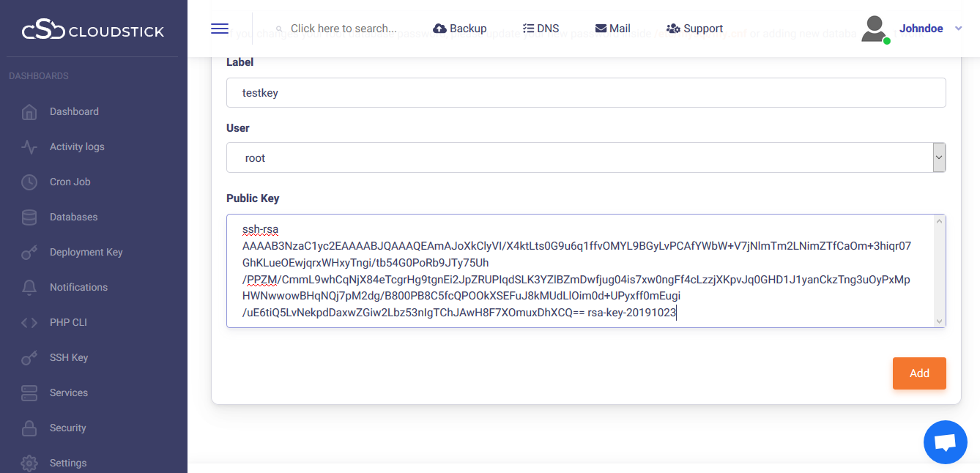Click the top search box

[343, 29]
